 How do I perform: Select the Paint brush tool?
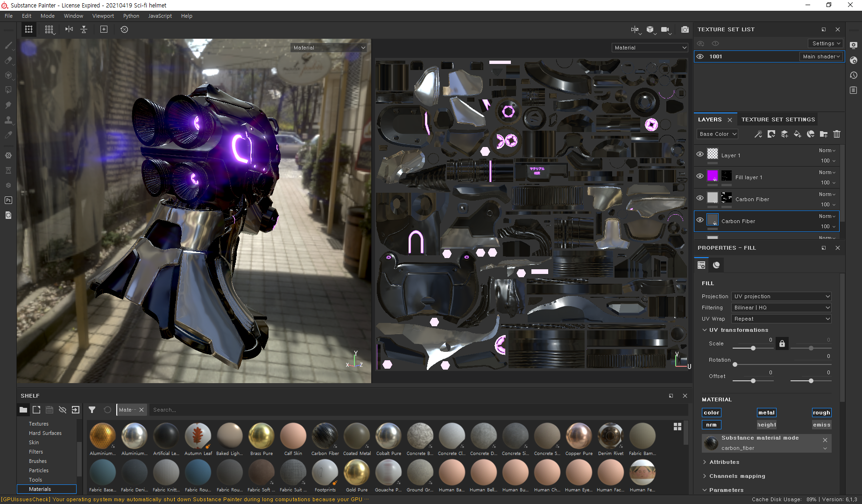pos(8,45)
